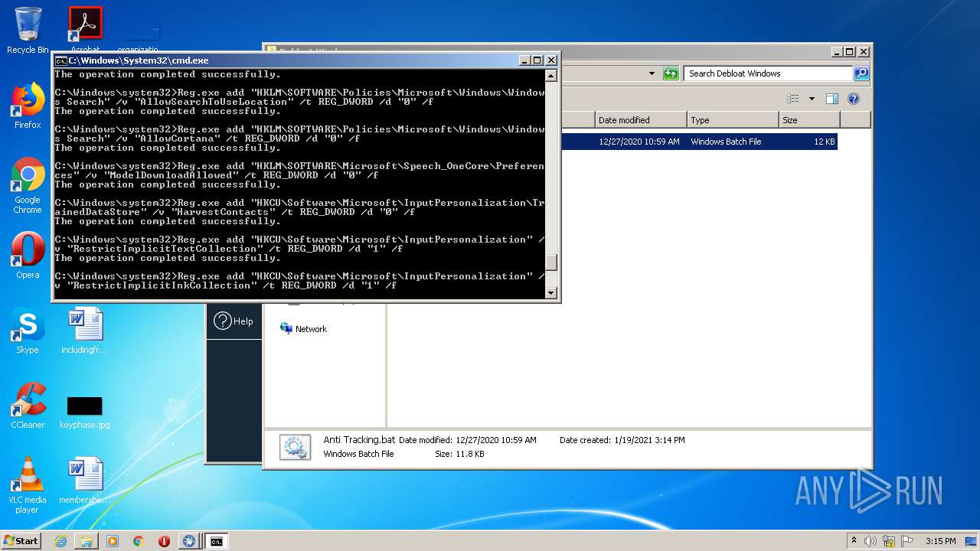
Task: Launch the Firefox desktop shortcut
Action: click(28, 106)
